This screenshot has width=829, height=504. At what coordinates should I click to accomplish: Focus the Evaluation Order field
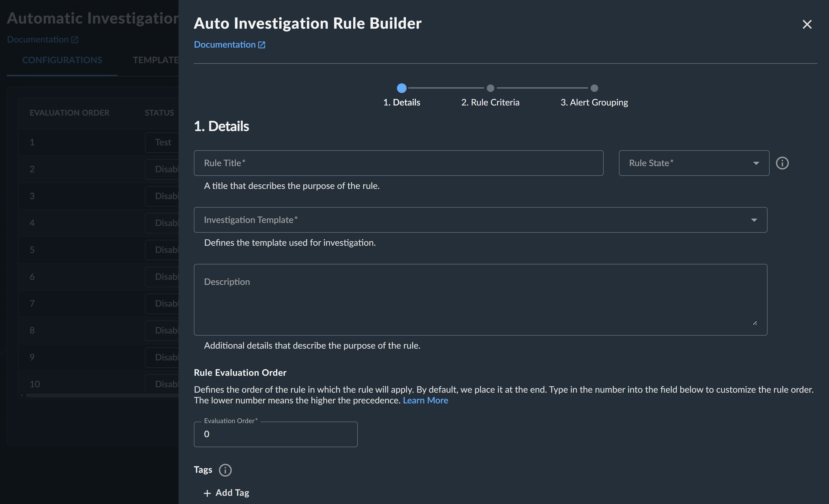coord(276,434)
